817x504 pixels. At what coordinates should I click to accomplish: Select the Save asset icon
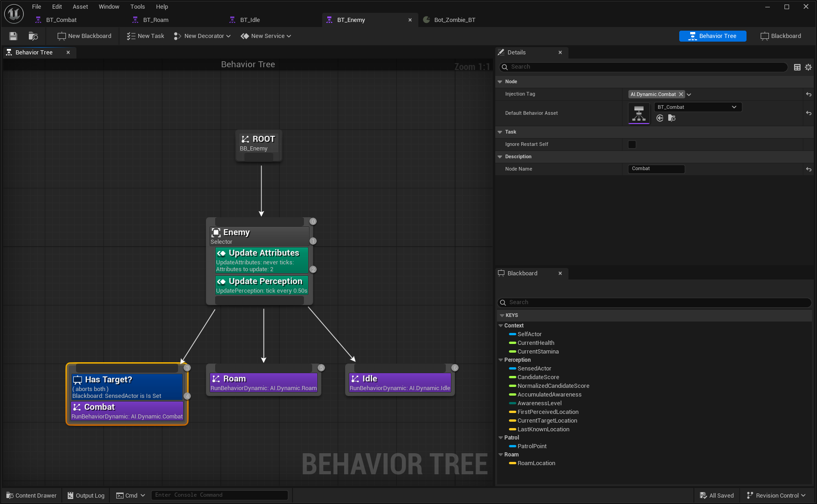(12, 36)
